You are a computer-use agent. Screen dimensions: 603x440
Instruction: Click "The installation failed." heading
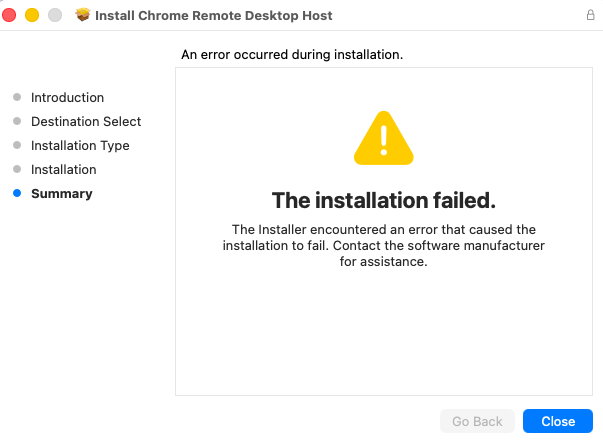384,199
